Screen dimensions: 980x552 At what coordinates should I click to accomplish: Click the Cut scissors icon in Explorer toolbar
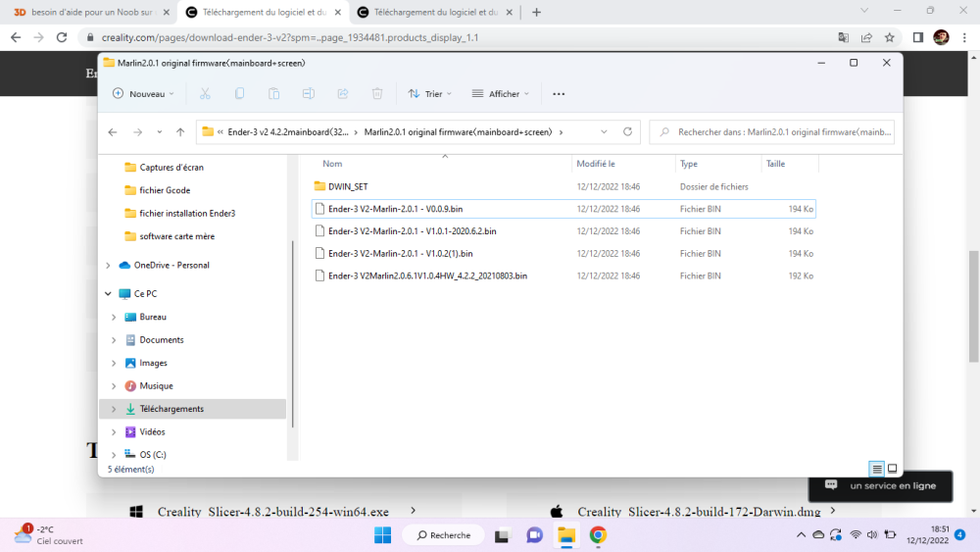(205, 94)
